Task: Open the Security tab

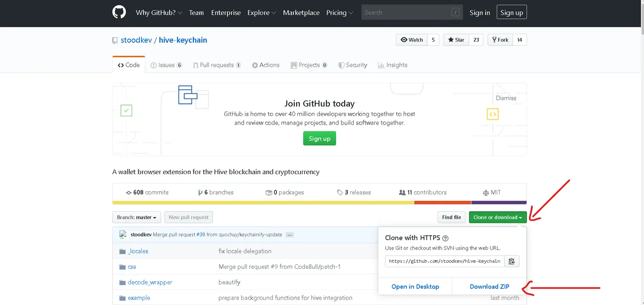Action: tap(353, 65)
